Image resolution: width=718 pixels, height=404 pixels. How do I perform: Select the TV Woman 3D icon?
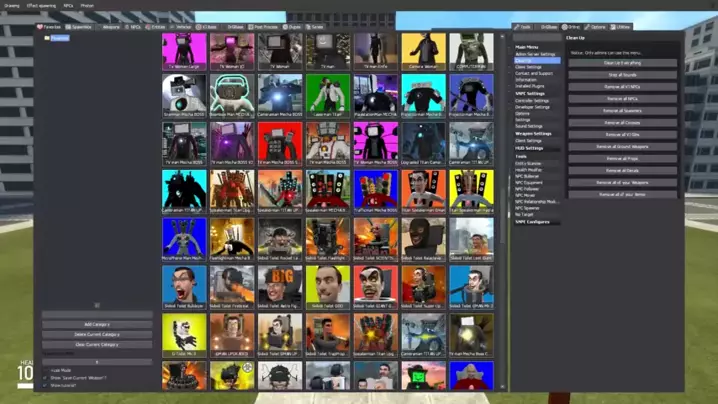[232, 52]
